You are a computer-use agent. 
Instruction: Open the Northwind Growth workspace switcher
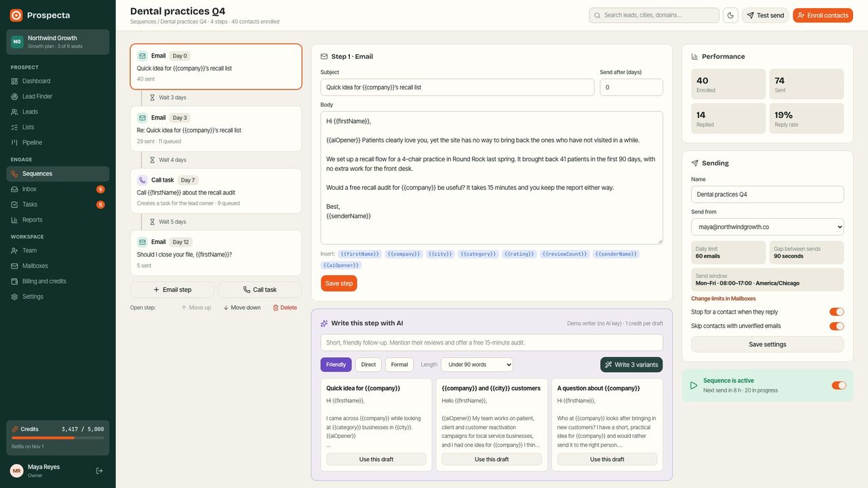(58, 42)
